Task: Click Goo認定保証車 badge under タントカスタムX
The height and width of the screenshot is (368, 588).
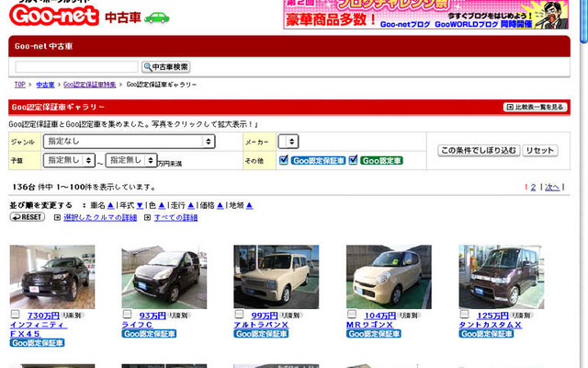Action: 486,334
